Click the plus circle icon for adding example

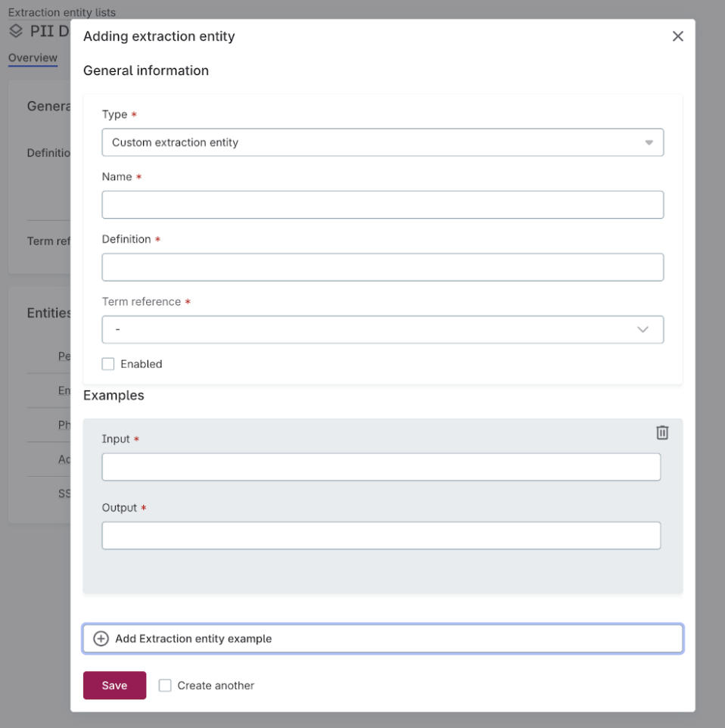[101, 639]
